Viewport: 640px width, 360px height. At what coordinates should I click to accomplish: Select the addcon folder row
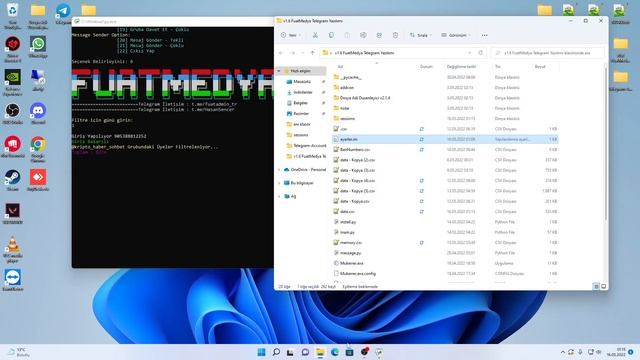445,87
